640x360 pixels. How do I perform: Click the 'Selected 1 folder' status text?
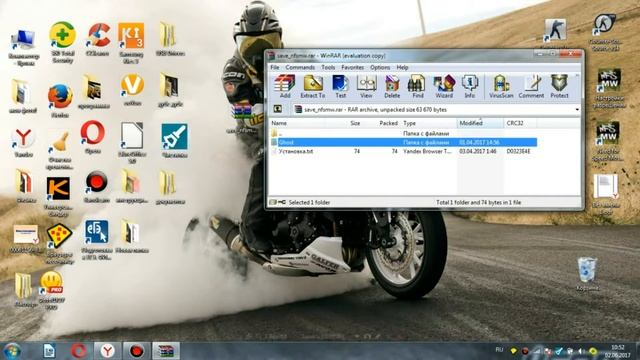309,202
